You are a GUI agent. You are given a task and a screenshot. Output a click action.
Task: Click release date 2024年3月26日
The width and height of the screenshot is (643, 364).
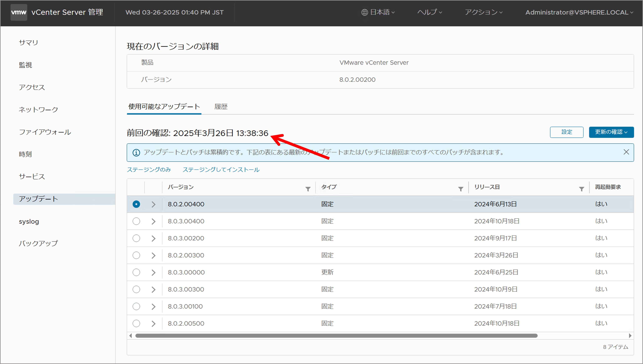pos(496,255)
